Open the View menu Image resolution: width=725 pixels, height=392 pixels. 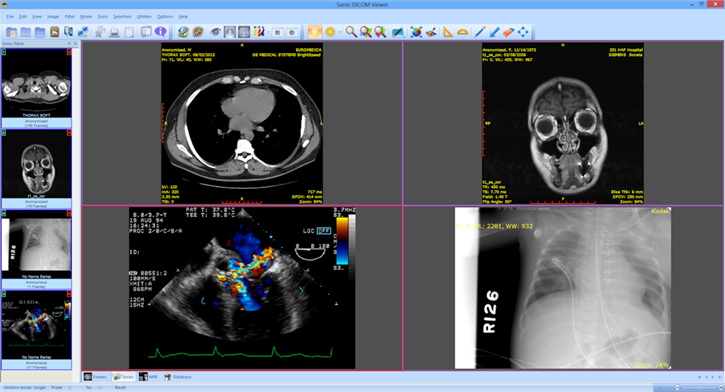click(37, 17)
